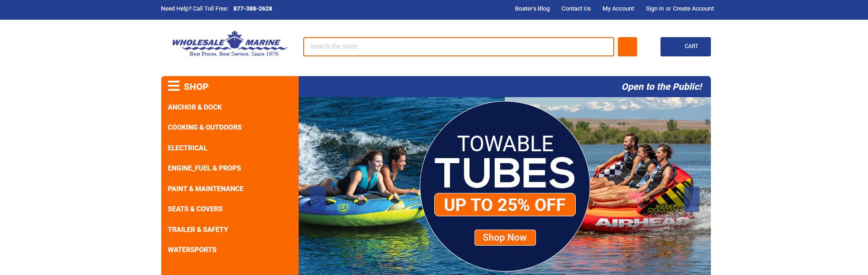Open the Watersports category
The width and height of the screenshot is (868, 275).
pos(192,250)
